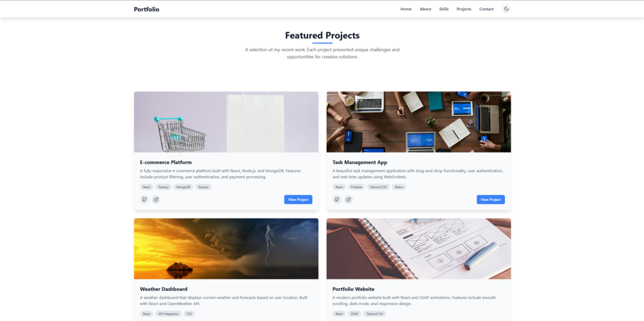Open the lightning storm Weather Dashboard image
The height and width of the screenshot is (321, 644).
[x=226, y=249]
